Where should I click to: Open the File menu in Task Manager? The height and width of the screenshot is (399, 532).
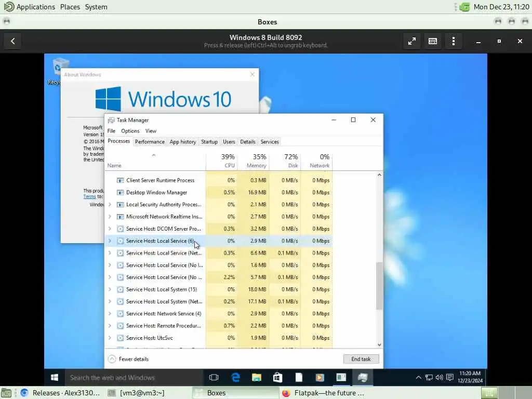click(111, 131)
